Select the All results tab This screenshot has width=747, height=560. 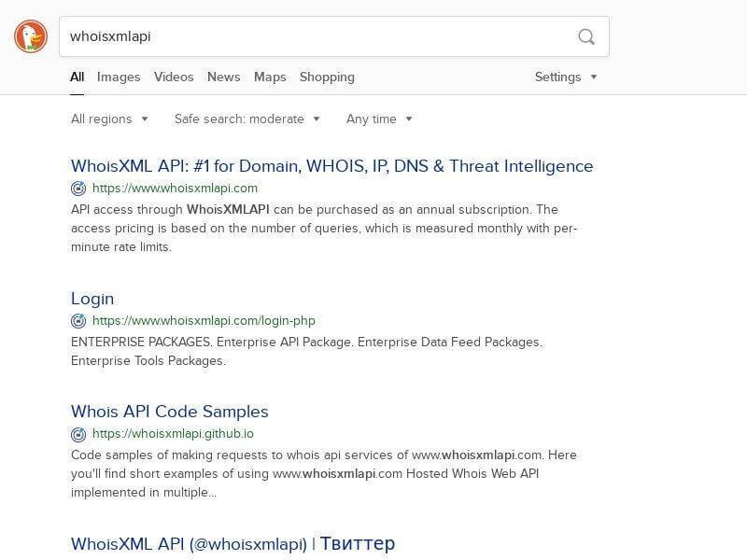coord(78,77)
